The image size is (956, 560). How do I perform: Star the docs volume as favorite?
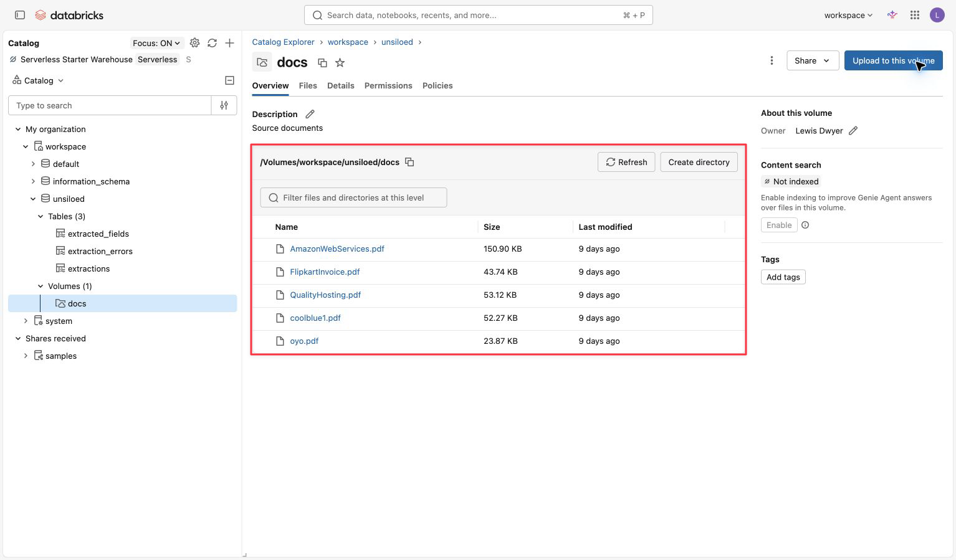click(340, 62)
